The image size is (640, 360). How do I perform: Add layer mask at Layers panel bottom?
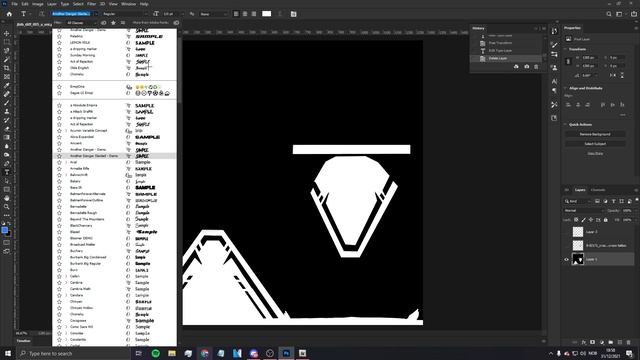click(x=593, y=342)
